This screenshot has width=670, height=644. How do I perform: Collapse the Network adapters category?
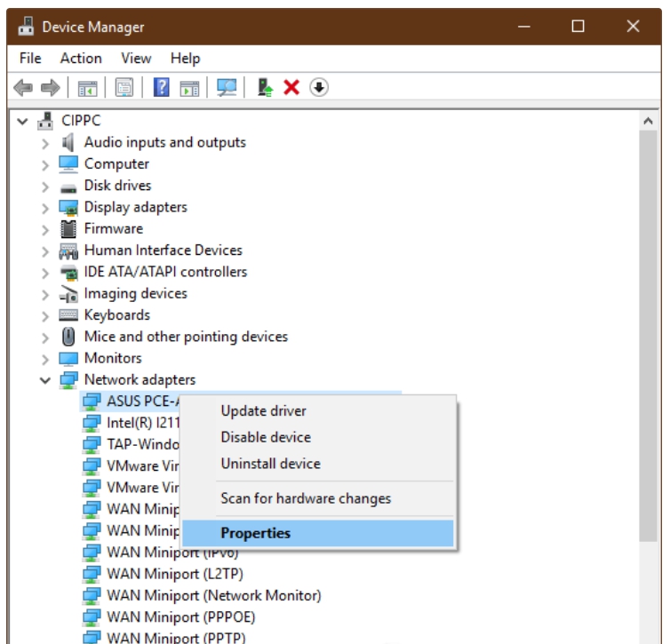click(x=45, y=380)
